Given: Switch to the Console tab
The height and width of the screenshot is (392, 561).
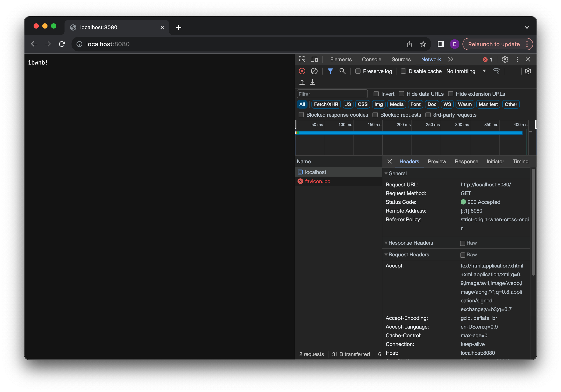Looking at the screenshot, I should coord(371,59).
